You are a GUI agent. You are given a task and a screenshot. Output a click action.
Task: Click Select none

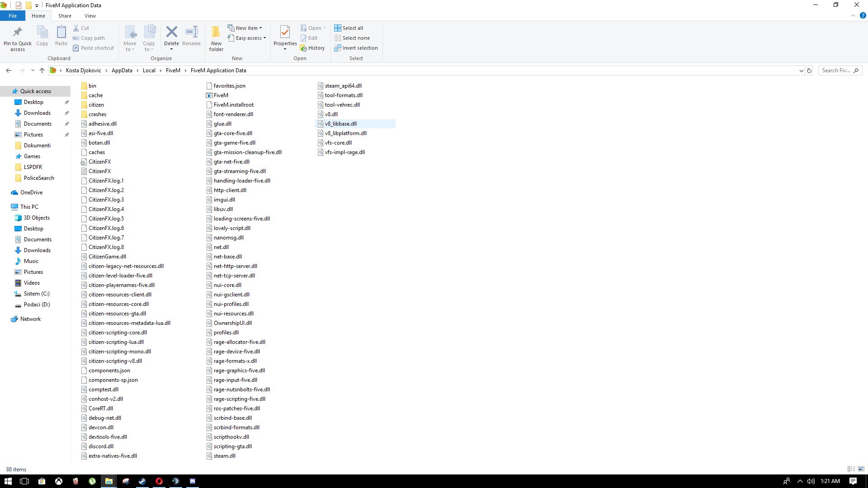pyautogui.click(x=352, y=38)
